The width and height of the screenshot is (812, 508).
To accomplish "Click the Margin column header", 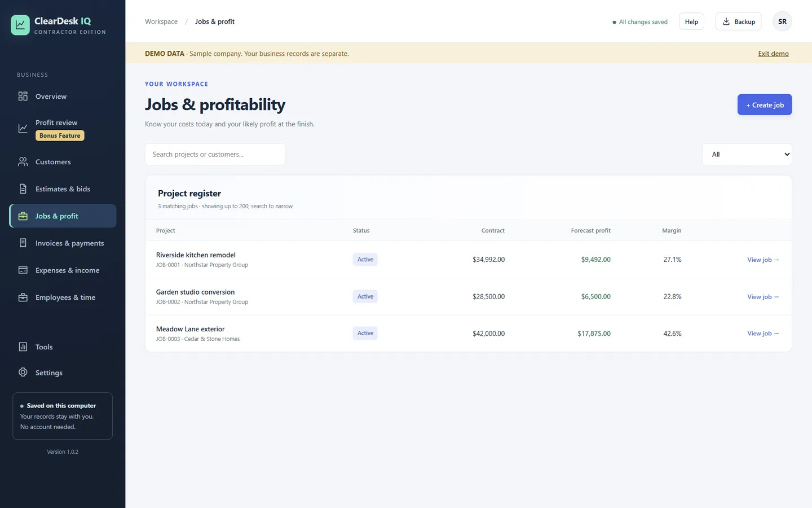I will pyautogui.click(x=672, y=230).
